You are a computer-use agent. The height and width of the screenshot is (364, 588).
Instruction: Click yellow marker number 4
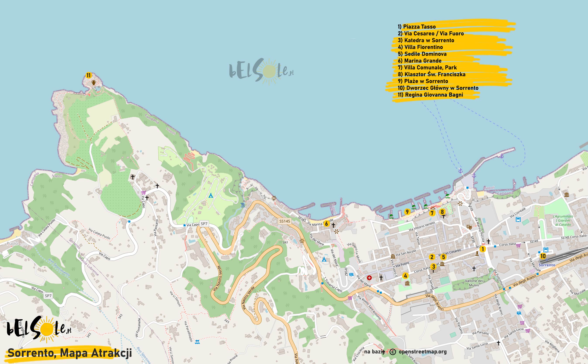click(x=405, y=276)
